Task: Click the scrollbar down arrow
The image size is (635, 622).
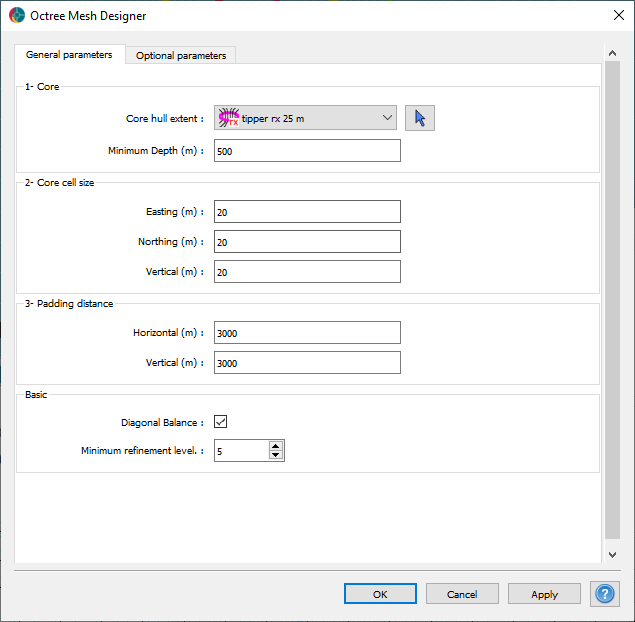Action: (x=612, y=554)
